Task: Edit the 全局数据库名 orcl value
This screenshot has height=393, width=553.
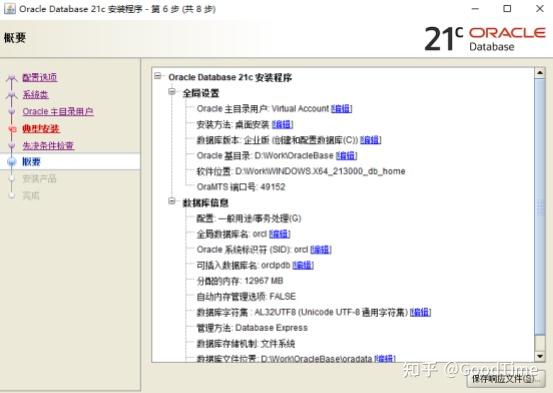Action: [280, 234]
